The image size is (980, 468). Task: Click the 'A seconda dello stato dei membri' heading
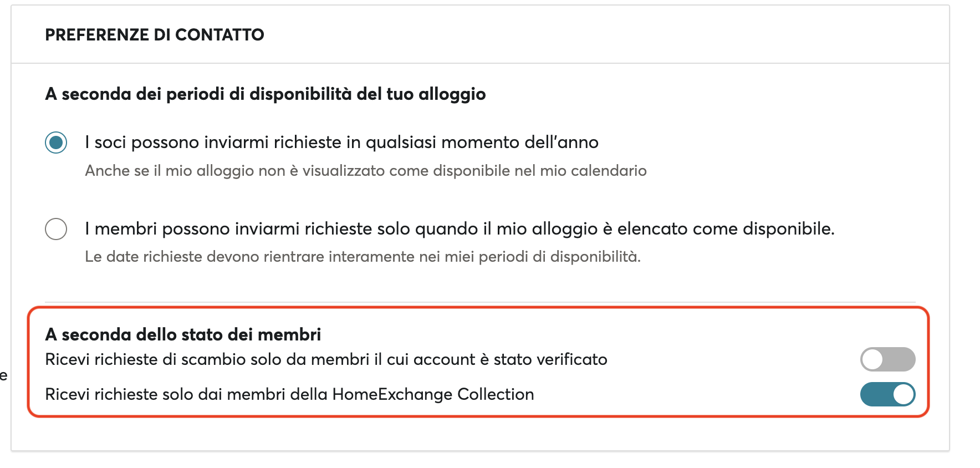tap(183, 335)
